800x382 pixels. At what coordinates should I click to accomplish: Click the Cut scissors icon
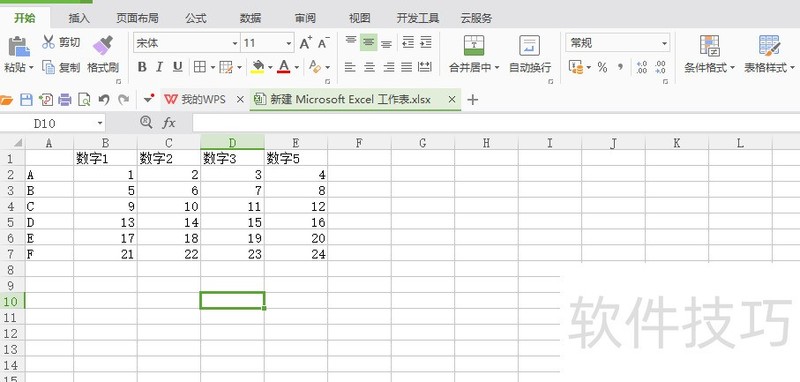coord(48,42)
